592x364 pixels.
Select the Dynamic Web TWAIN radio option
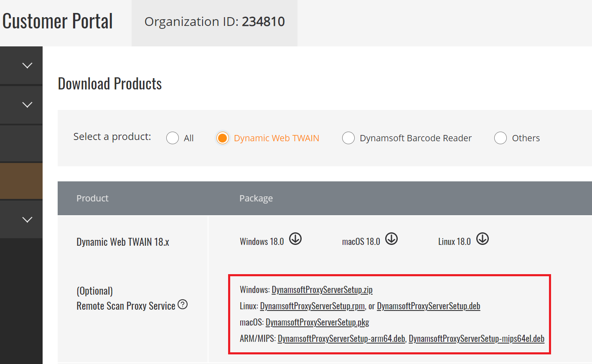223,138
